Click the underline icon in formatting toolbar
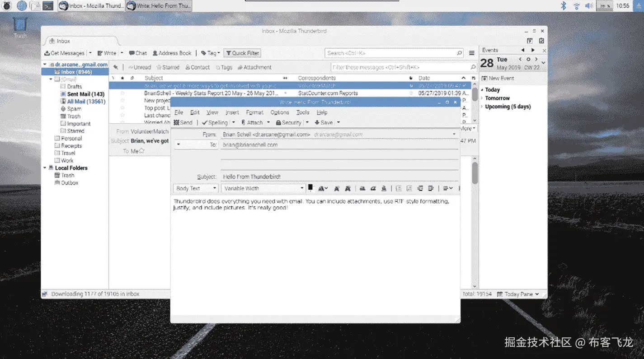 (x=384, y=188)
